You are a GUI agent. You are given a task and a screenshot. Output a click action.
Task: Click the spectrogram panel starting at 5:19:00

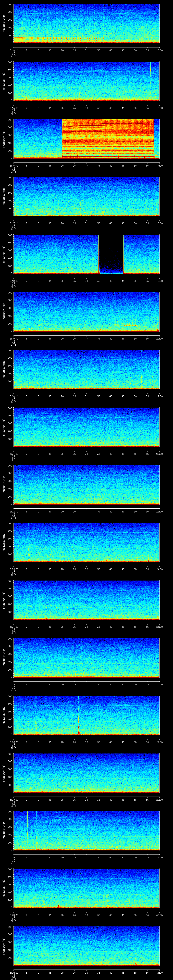click(87, 312)
